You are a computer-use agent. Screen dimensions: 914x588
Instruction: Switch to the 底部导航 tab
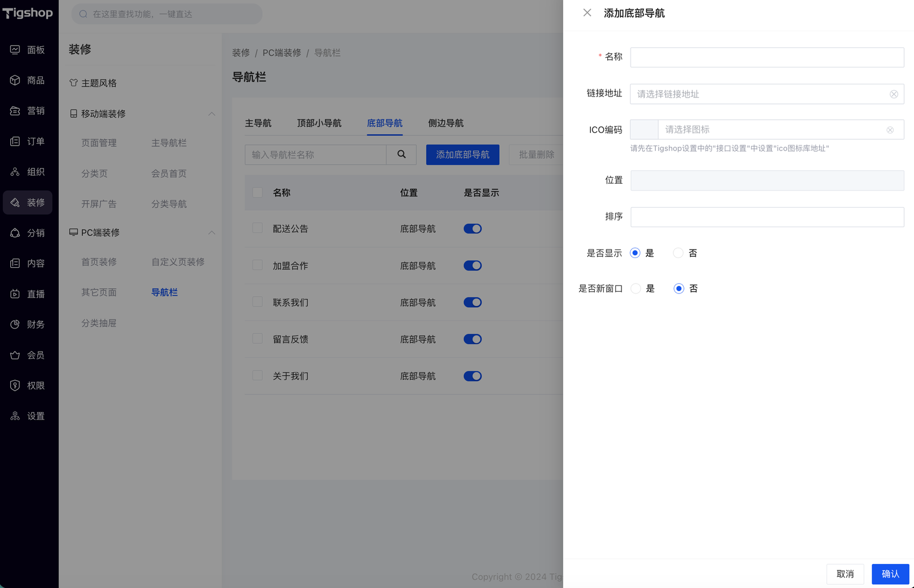coord(384,123)
